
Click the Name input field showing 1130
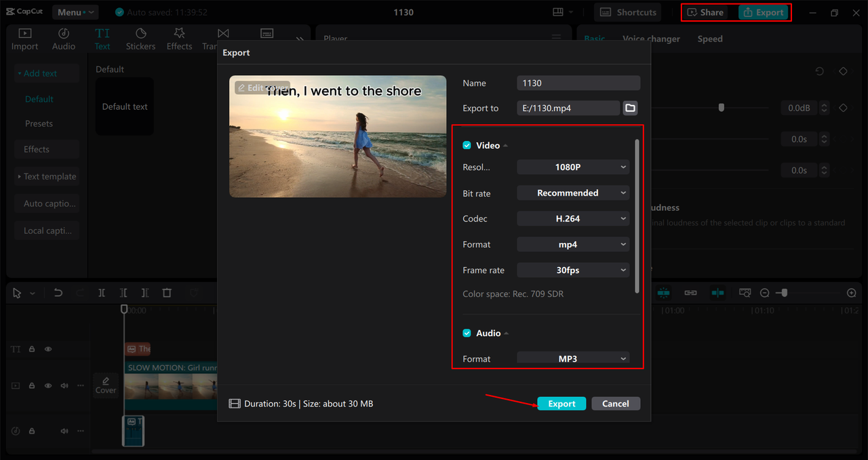click(x=578, y=83)
